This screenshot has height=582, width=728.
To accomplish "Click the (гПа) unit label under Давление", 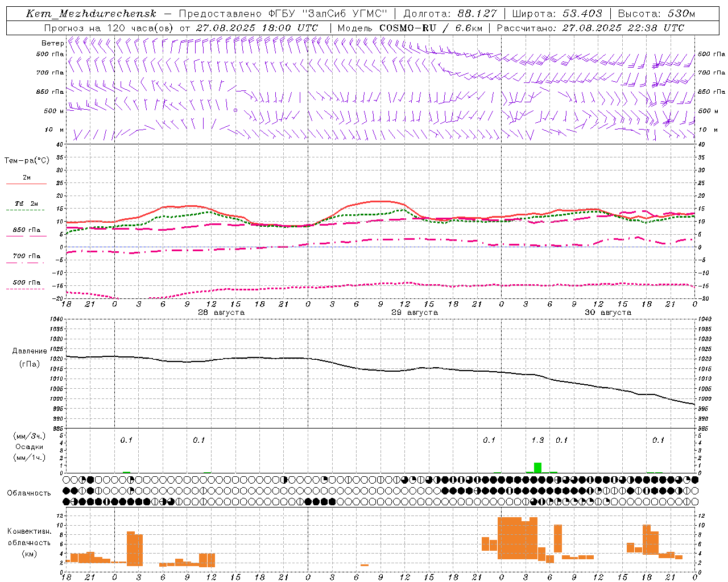I will coord(30,364).
